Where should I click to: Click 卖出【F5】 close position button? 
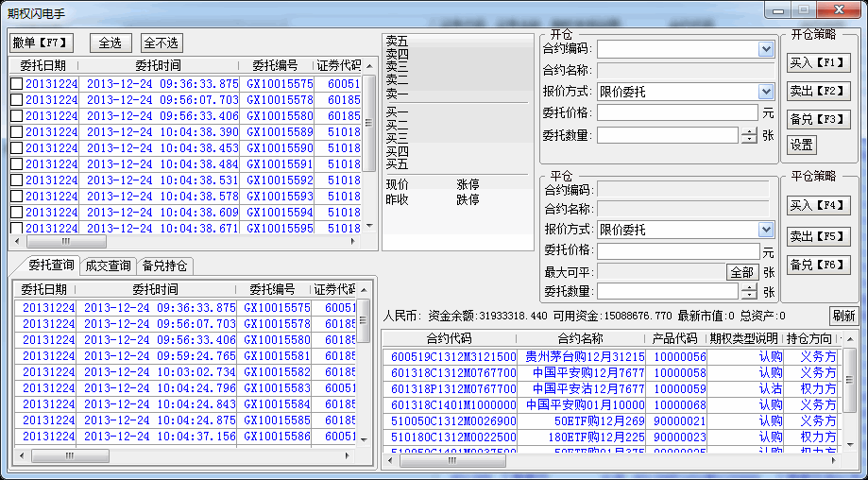pos(819,236)
